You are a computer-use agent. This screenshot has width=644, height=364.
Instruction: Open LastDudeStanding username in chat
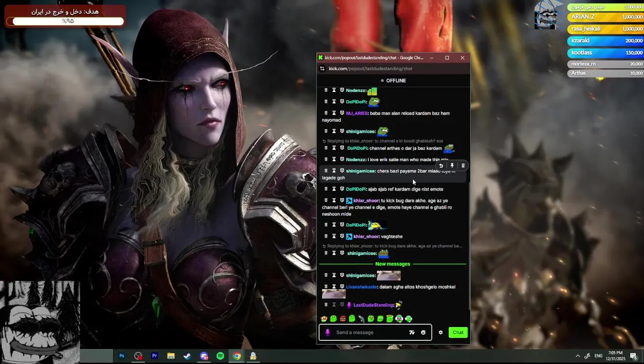[x=373, y=305]
